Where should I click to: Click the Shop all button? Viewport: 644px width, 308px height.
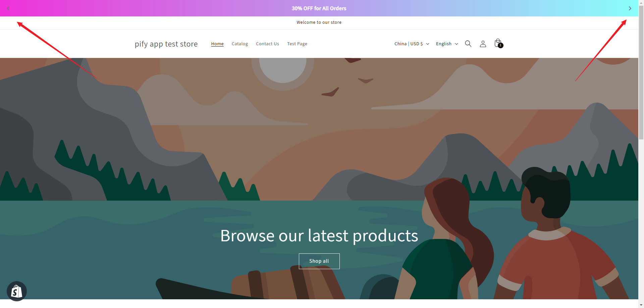[319, 261]
